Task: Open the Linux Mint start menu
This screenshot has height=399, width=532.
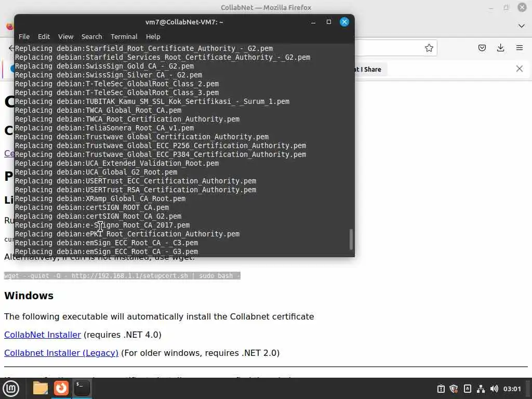Action: pos(11,389)
